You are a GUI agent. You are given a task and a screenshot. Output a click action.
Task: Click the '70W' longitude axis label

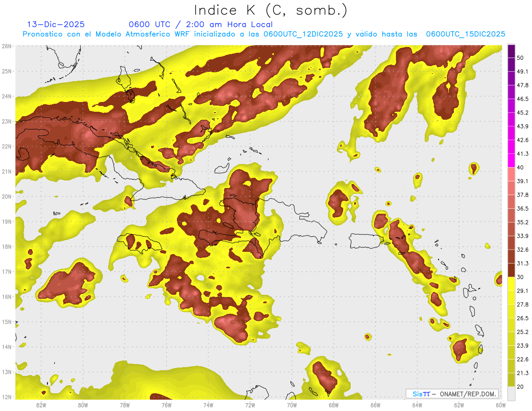click(292, 405)
